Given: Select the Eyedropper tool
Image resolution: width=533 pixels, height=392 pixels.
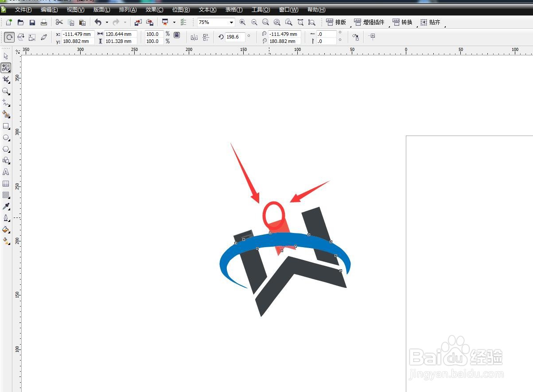Looking at the screenshot, I should pyautogui.click(x=6, y=206).
